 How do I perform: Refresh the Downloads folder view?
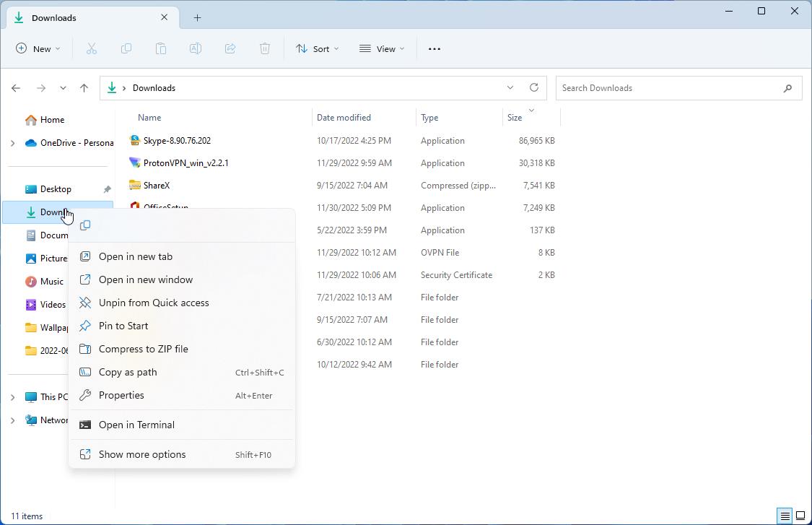point(533,87)
